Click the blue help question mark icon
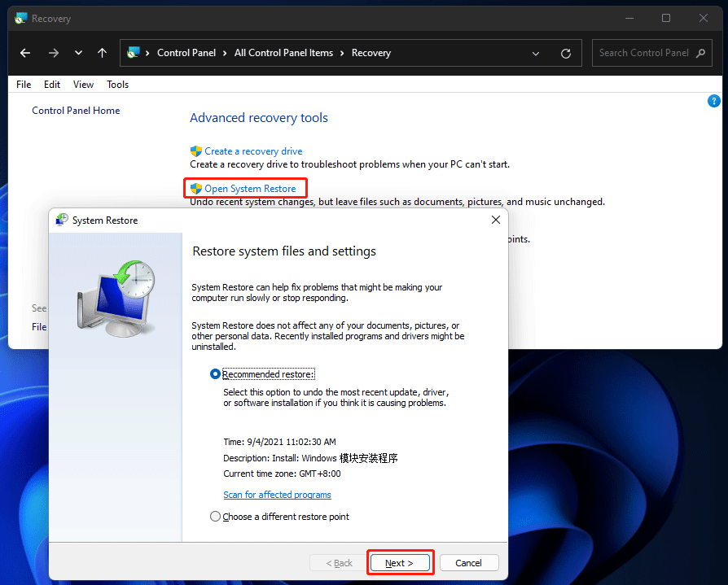The image size is (728, 585). click(714, 101)
